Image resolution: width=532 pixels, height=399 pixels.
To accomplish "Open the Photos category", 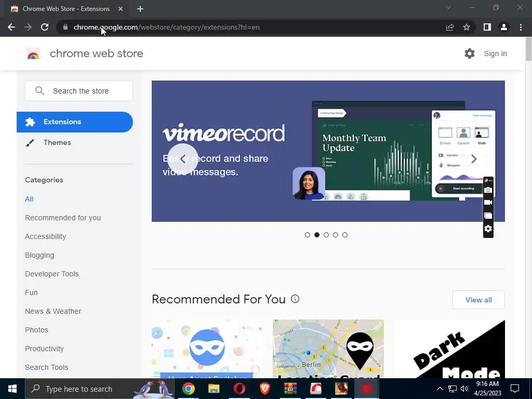I will pyautogui.click(x=37, y=330).
